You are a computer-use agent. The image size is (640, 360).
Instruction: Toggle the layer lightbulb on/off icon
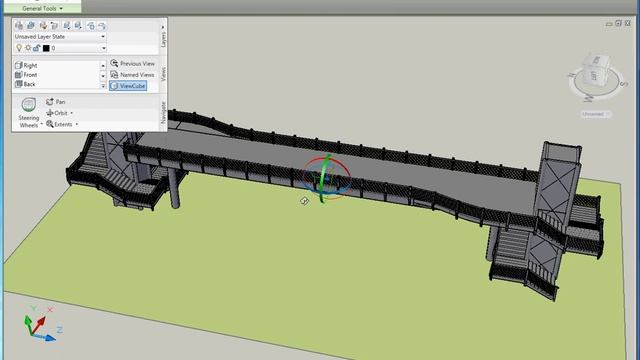tap(19, 48)
